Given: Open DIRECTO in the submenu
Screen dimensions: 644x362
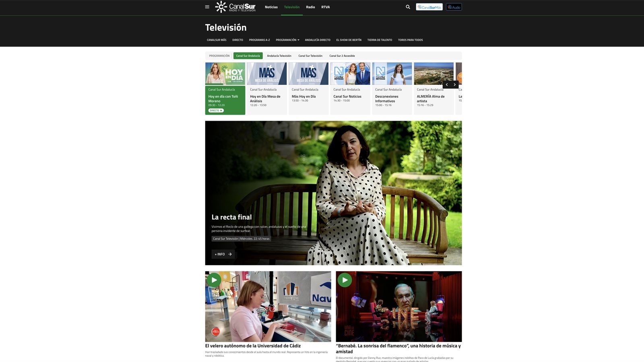Looking at the screenshot, I should [237, 40].
